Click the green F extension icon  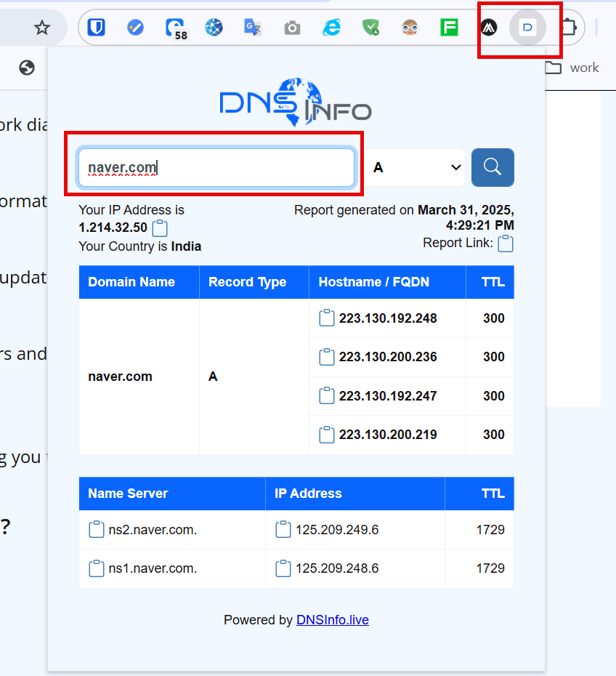[x=449, y=28]
